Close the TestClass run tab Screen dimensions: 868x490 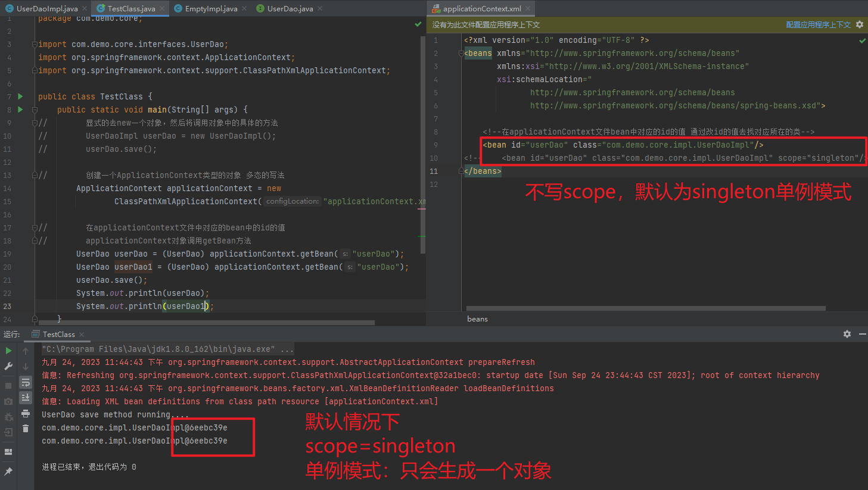pos(82,335)
